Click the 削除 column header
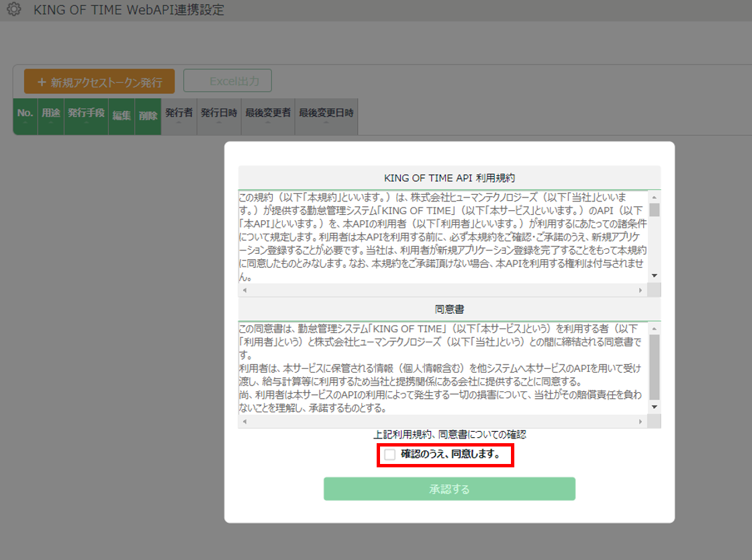 148,117
